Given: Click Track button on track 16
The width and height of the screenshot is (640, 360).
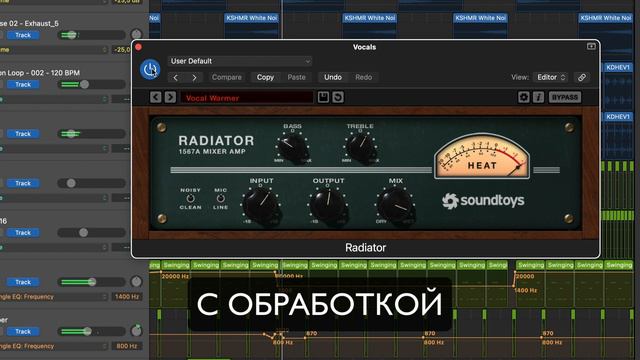Looking at the screenshot, I should (23, 233).
